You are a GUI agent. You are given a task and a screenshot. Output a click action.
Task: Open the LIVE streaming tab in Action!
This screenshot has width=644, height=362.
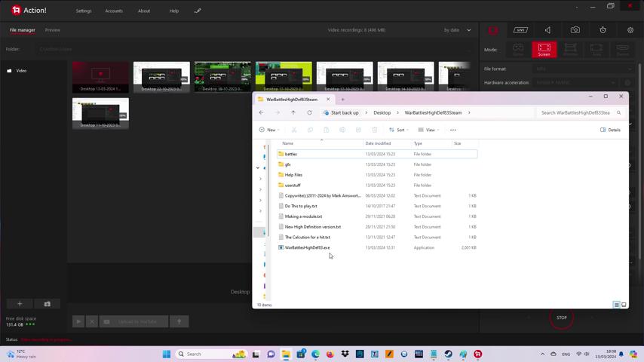tap(520, 30)
